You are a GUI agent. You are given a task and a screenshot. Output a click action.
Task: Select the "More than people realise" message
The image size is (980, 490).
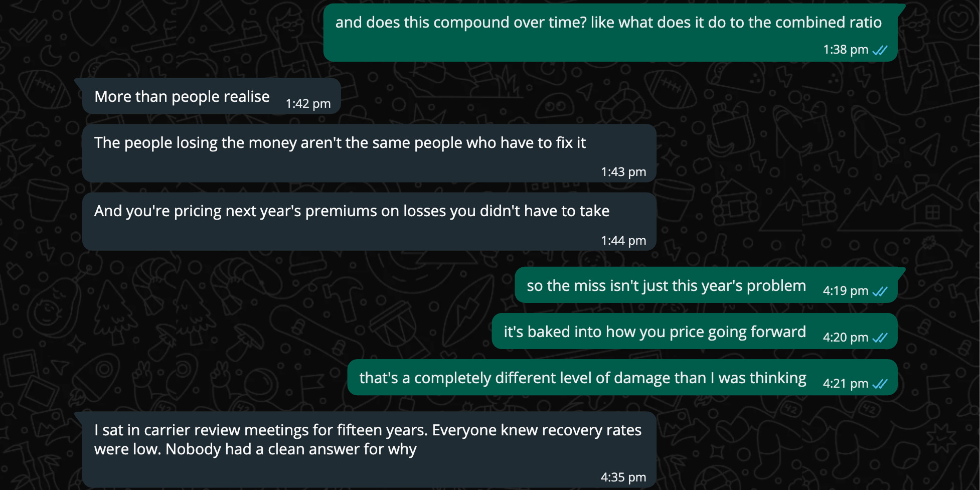click(182, 96)
